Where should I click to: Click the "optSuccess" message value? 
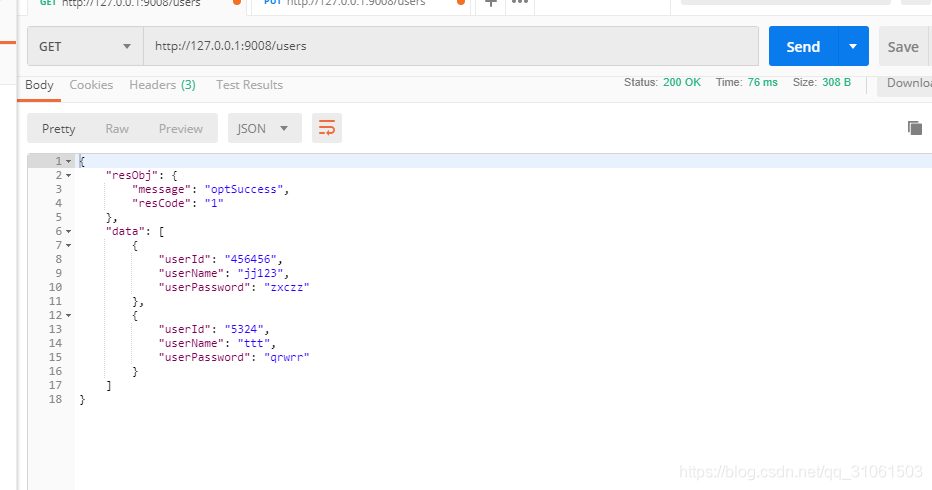click(244, 189)
